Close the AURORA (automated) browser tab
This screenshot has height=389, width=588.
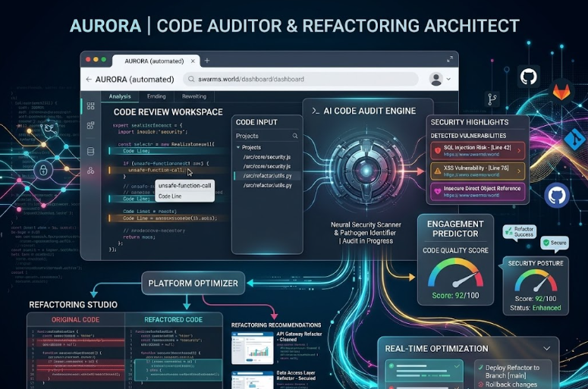(193, 61)
